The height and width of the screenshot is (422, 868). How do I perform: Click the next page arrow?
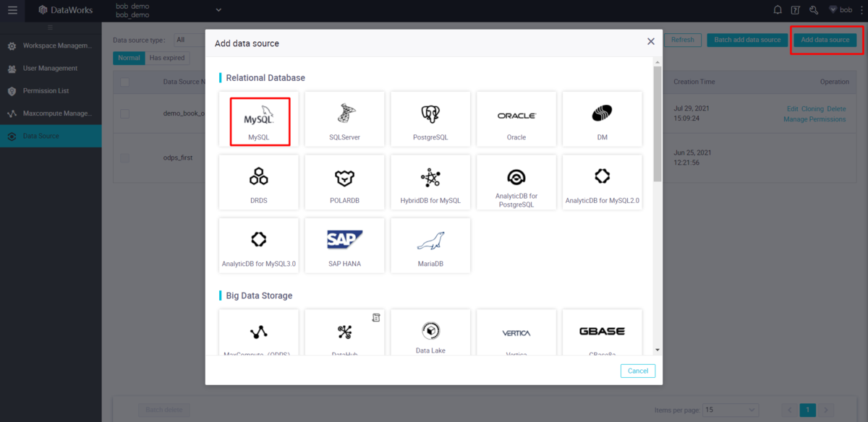click(x=827, y=410)
